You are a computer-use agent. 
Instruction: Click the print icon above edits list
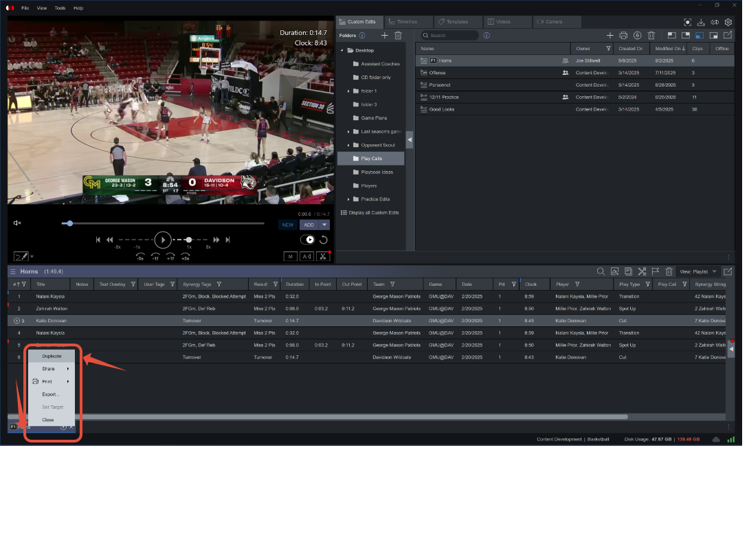click(623, 35)
